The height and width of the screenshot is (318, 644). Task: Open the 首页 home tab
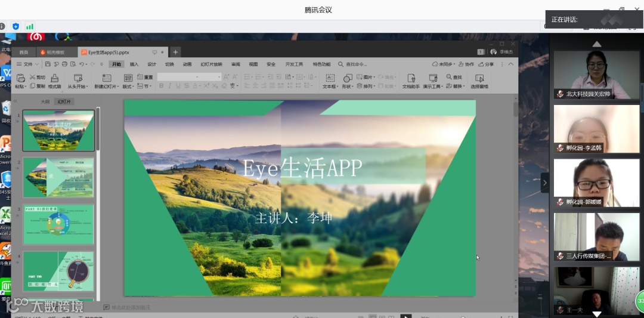point(24,52)
